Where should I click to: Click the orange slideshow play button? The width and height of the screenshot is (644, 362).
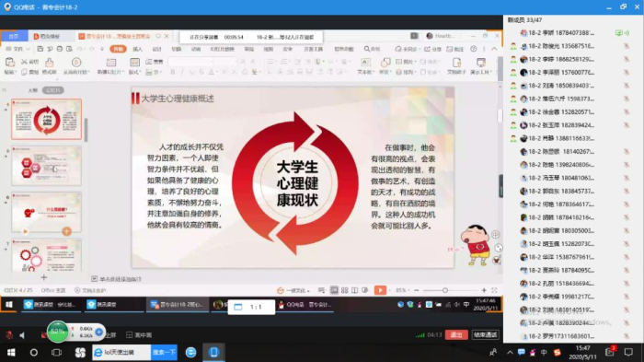[380, 290]
